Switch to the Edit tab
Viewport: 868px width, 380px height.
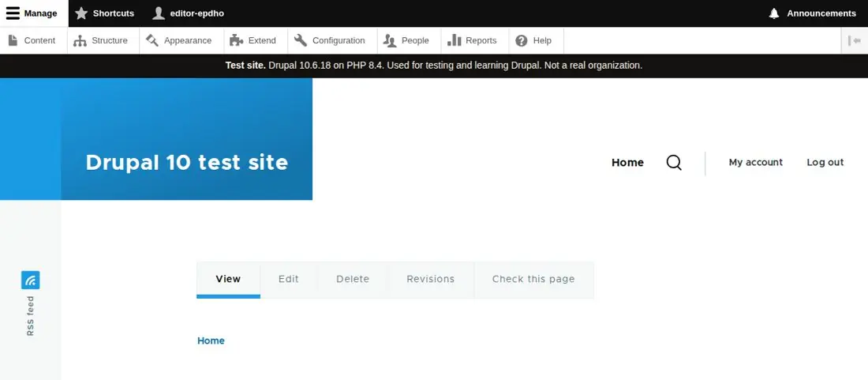[x=288, y=280]
